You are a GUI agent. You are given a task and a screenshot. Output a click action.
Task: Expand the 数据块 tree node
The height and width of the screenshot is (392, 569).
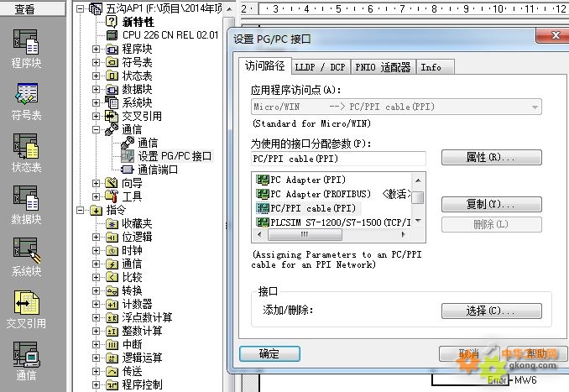96,89
